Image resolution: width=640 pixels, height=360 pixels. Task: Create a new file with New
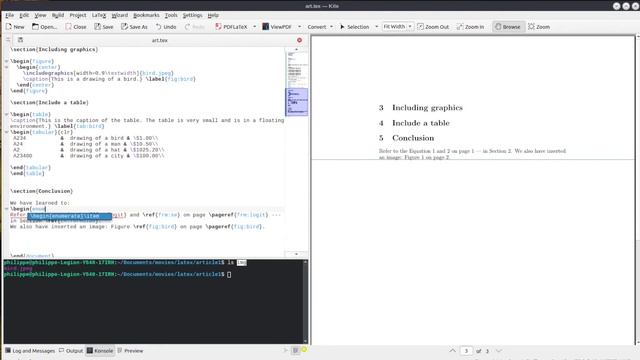(15, 27)
